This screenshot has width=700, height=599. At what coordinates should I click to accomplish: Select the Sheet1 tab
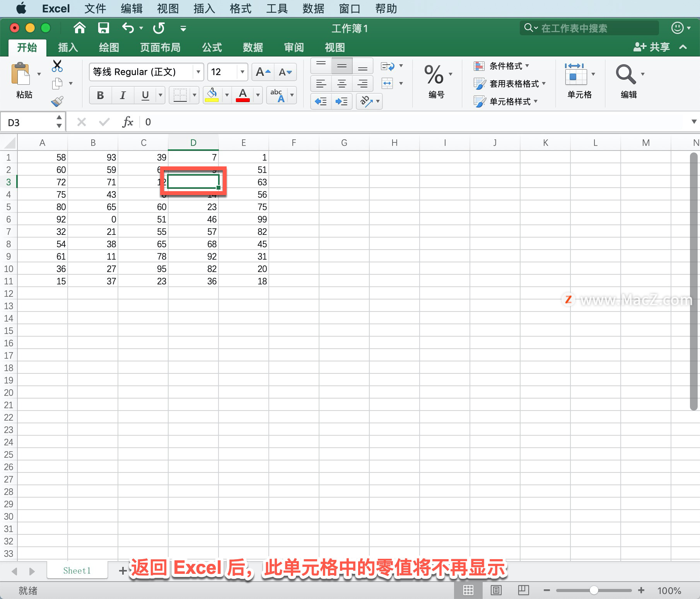pos(77,570)
